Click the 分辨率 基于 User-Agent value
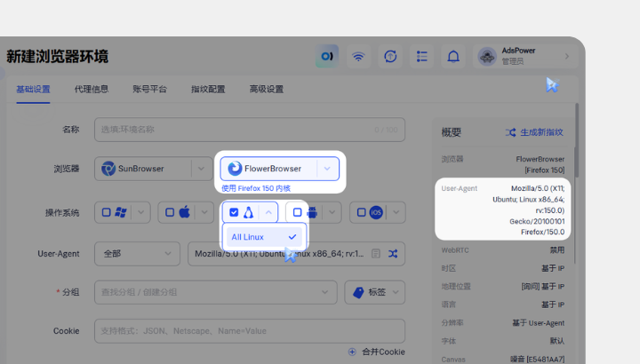 coord(539,323)
